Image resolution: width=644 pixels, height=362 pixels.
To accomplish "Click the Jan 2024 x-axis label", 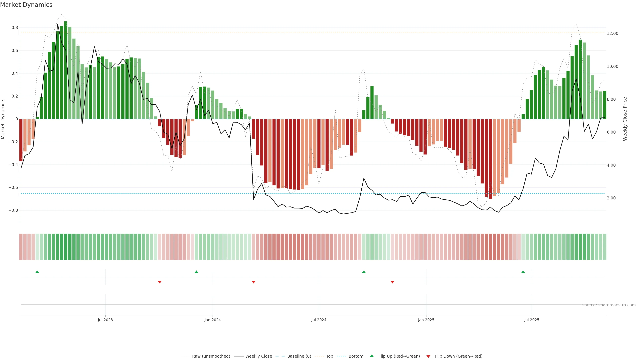I will click(x=212, y=320).
